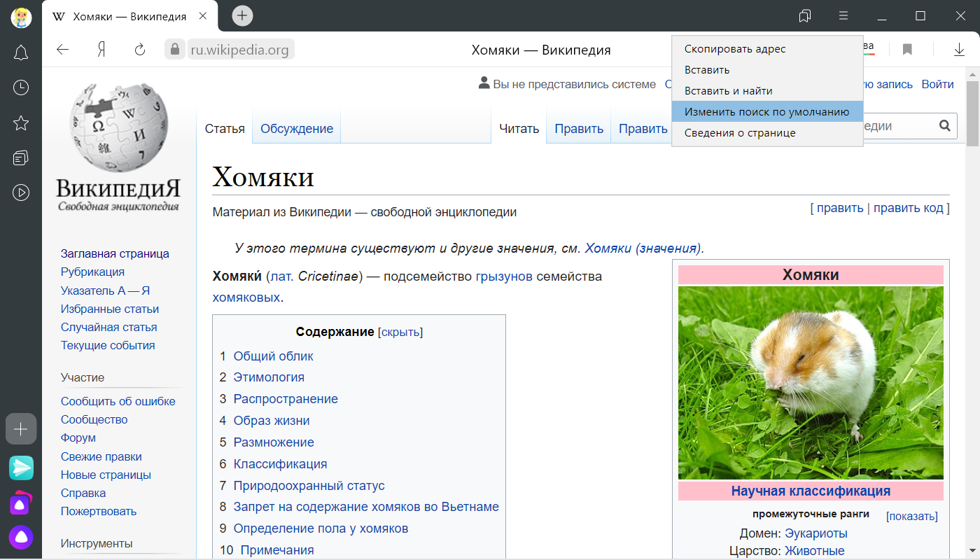Jump to '9 Определение пола у хомяков'
This screenshot has height=560, width=980.
tap(321, 528)
